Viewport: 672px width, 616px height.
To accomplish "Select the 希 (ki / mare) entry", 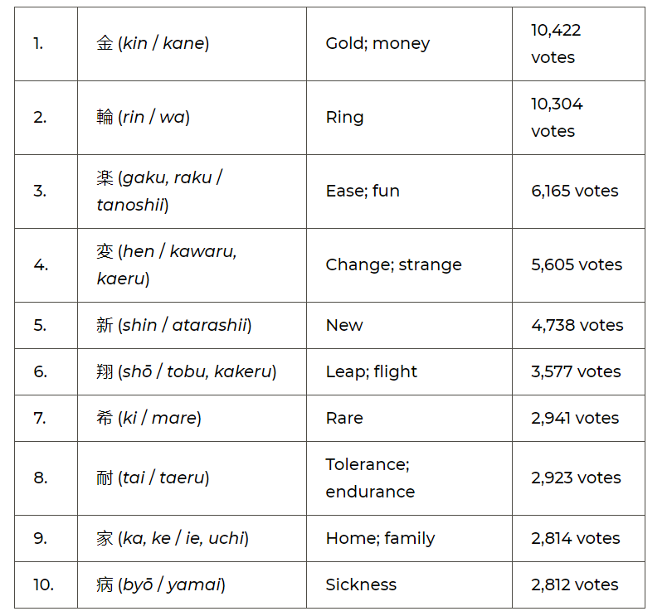I will [149, 418].
